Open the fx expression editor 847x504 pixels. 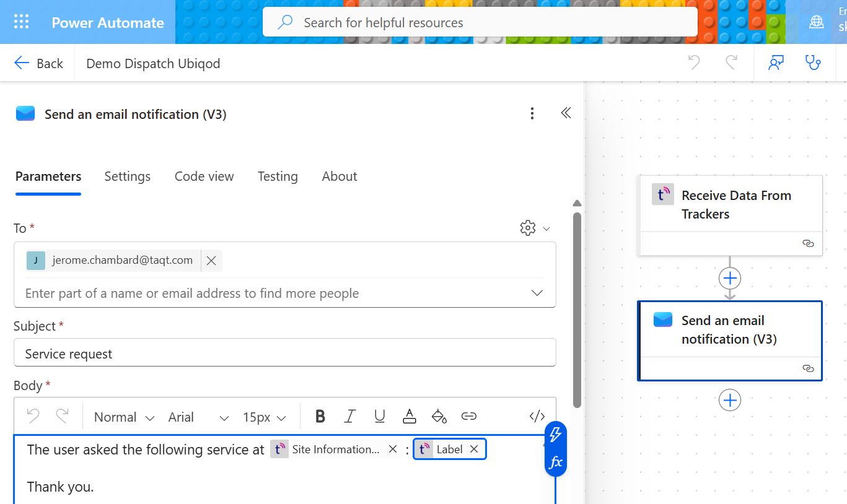click(556, 462)
